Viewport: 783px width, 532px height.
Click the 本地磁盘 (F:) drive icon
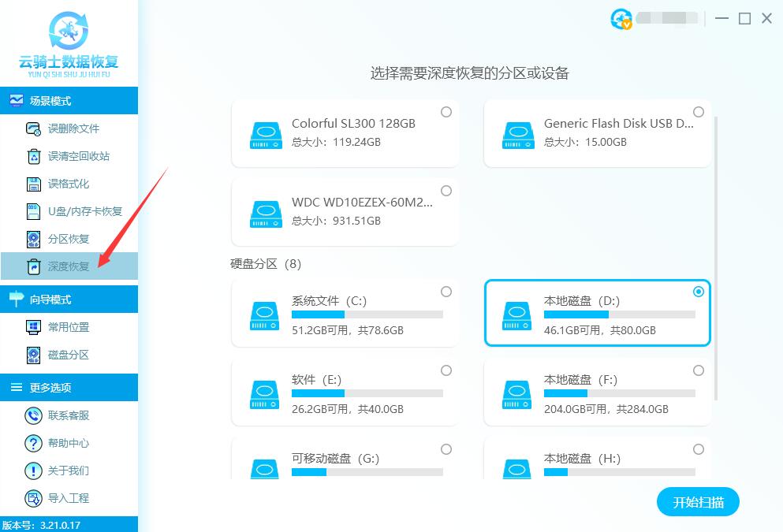516,395
